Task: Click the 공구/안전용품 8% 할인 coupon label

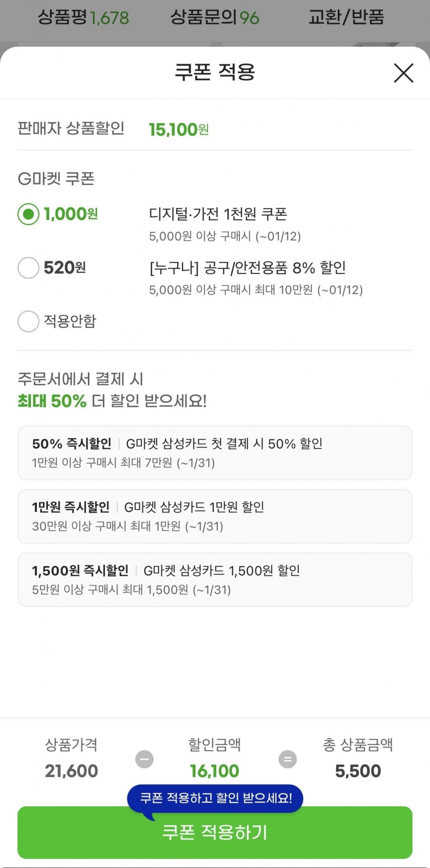Action: [x=247, y=268]
